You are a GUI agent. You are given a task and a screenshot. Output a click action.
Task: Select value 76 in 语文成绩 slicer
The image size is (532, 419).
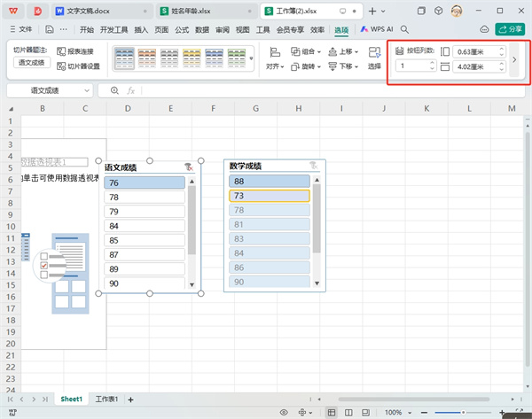tap(145, 182)
